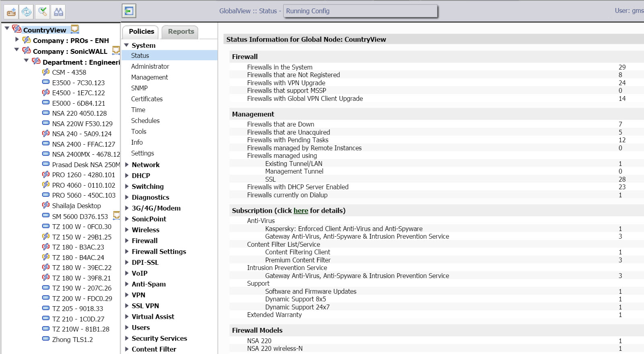Open the Administrator menu item

point(150,66)
